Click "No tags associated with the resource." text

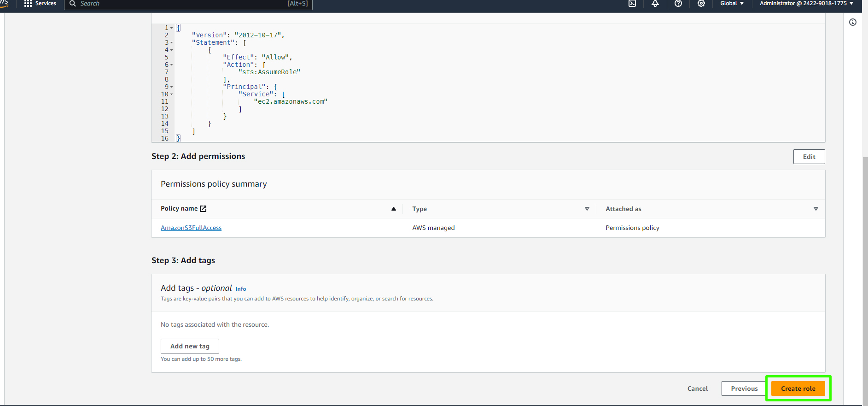(x=215, y=325)
